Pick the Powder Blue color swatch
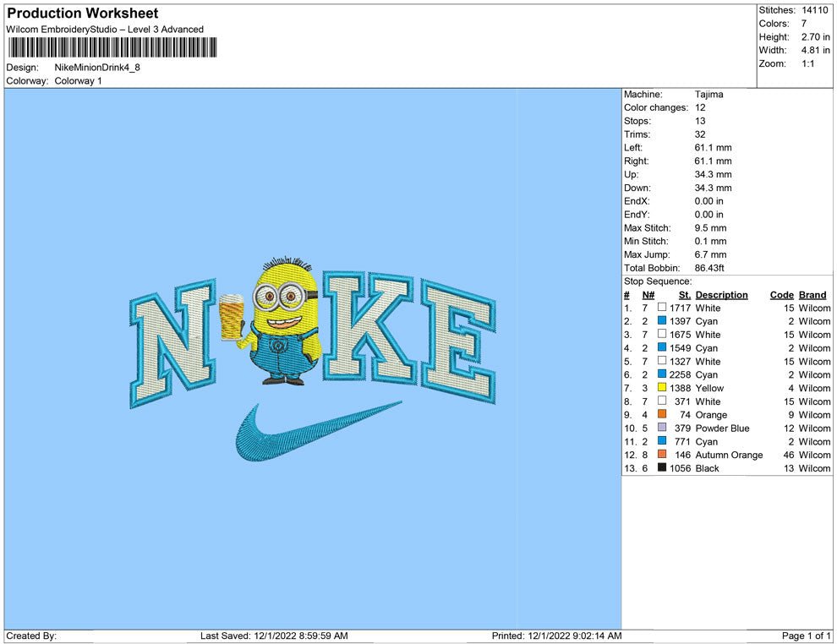 (662, 428)
